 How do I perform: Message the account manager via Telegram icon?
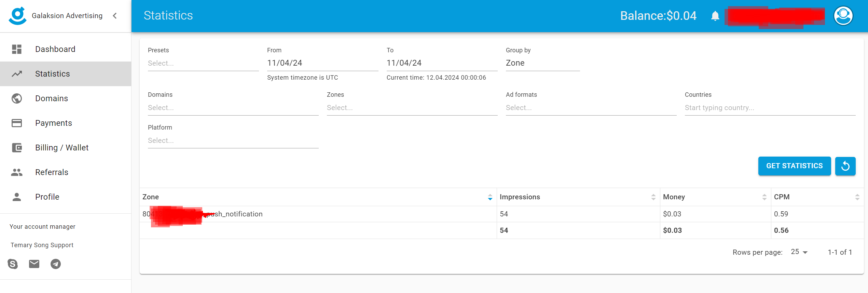pos(56,264)
